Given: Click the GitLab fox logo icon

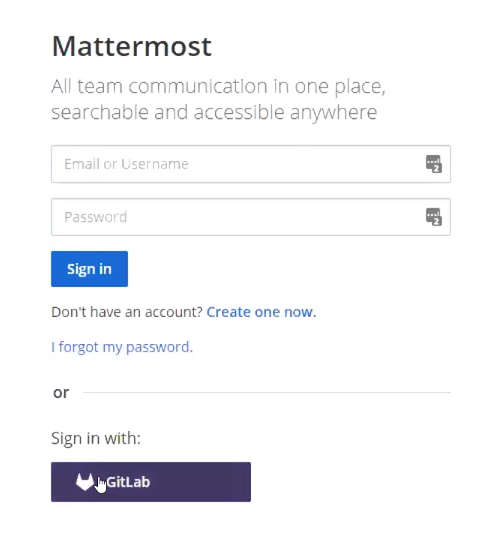Looking at the screenshot, I should [85, 482].
